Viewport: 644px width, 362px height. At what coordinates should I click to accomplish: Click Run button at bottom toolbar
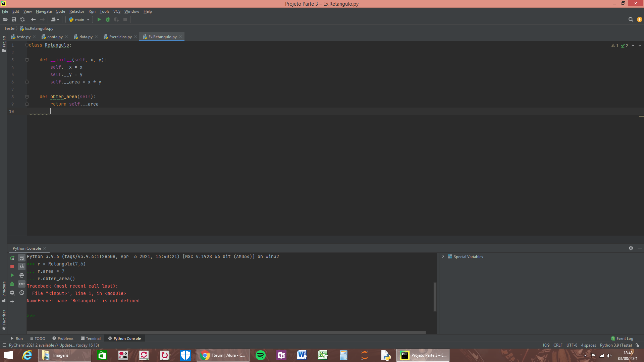click(16, 338)
